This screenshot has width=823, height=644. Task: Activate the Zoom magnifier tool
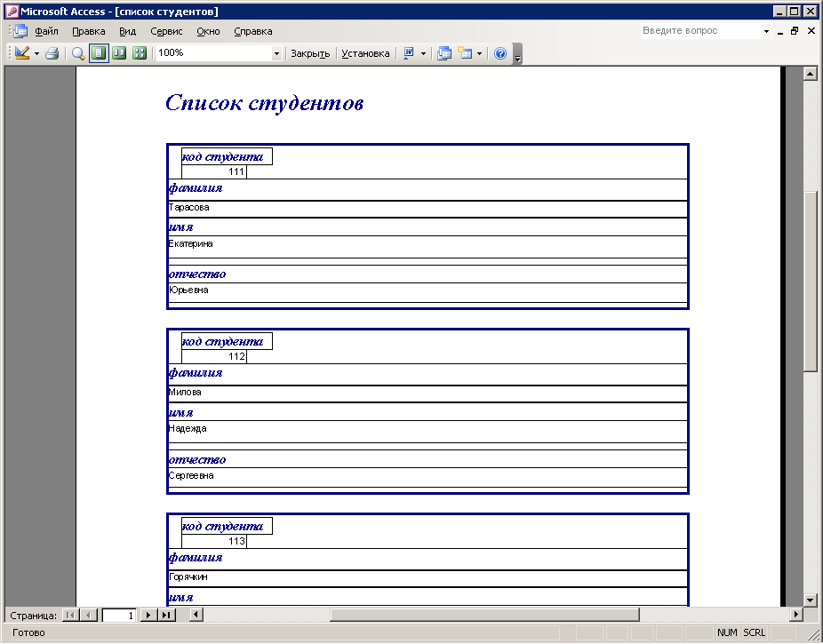pos(78,53)
